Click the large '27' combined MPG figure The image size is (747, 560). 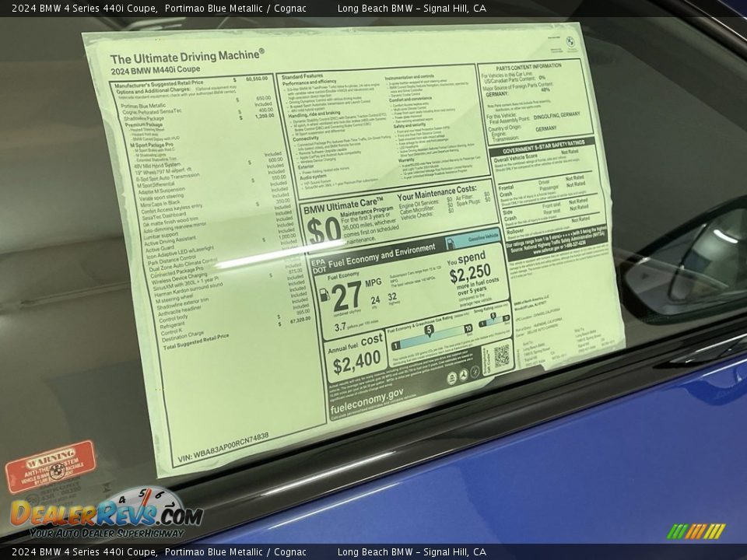tap(346, 296)
